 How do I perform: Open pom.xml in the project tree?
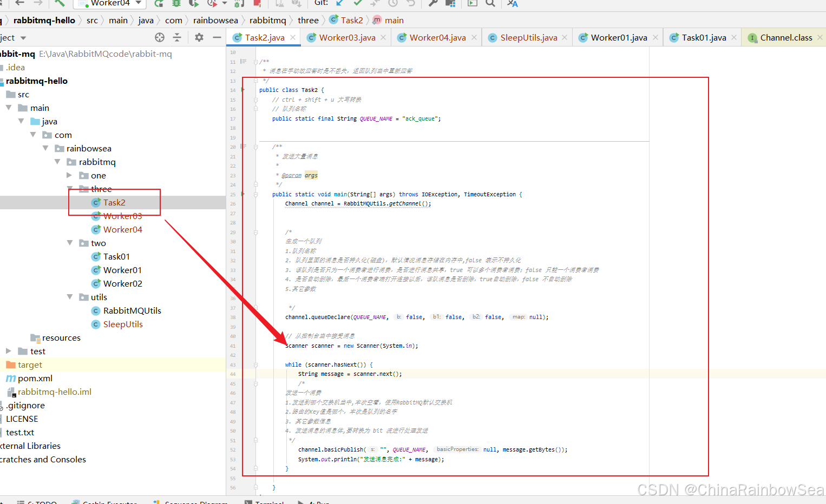[35, 378]
